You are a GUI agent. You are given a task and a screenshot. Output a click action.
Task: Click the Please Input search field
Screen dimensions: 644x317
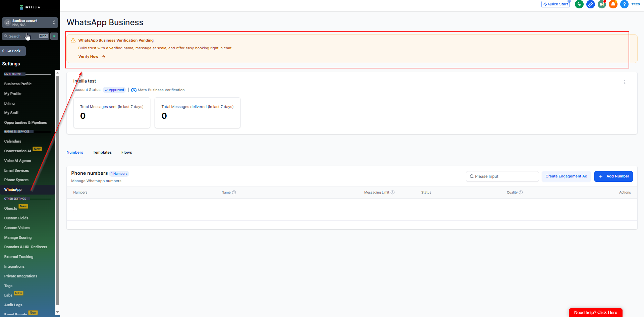tap(502, 176)
